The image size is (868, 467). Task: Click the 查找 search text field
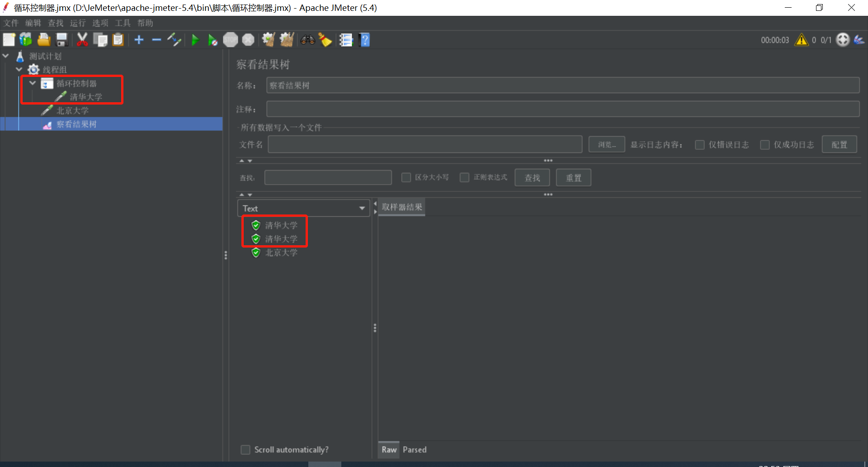(328, 177)
